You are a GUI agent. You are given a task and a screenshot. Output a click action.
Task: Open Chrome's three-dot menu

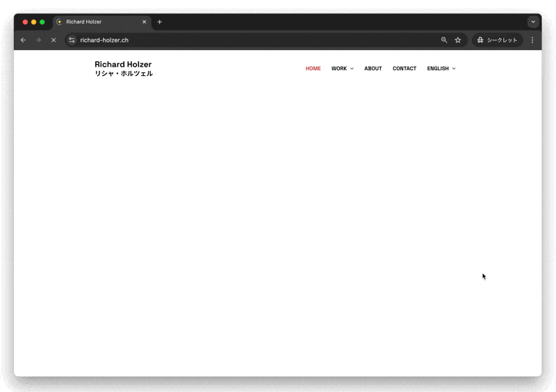(532, 40)
